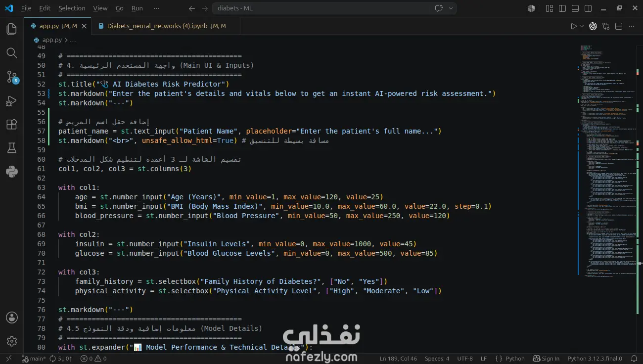Open the Extensions view
The height and width of the screenshot is (364, 643).
11,125
